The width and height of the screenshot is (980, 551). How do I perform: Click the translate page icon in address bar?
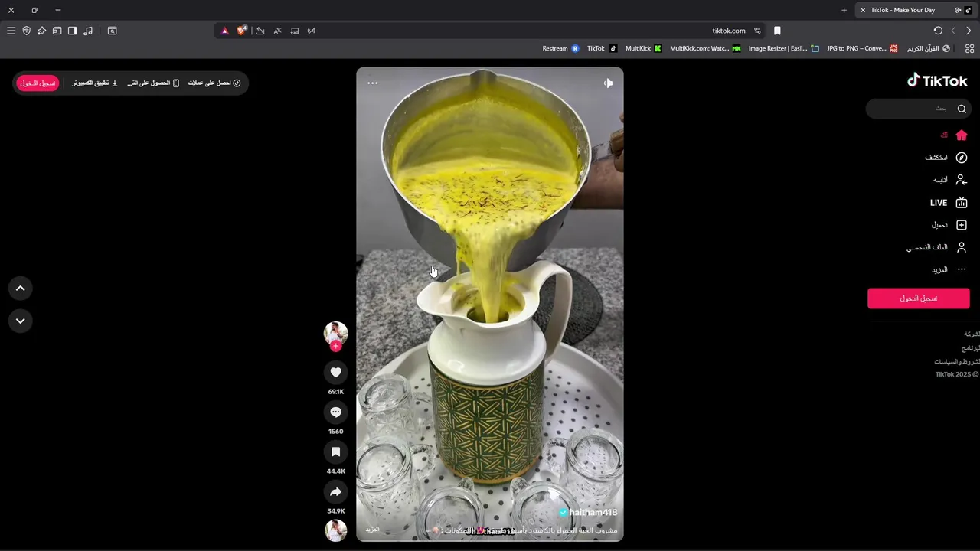click(277, 31)
